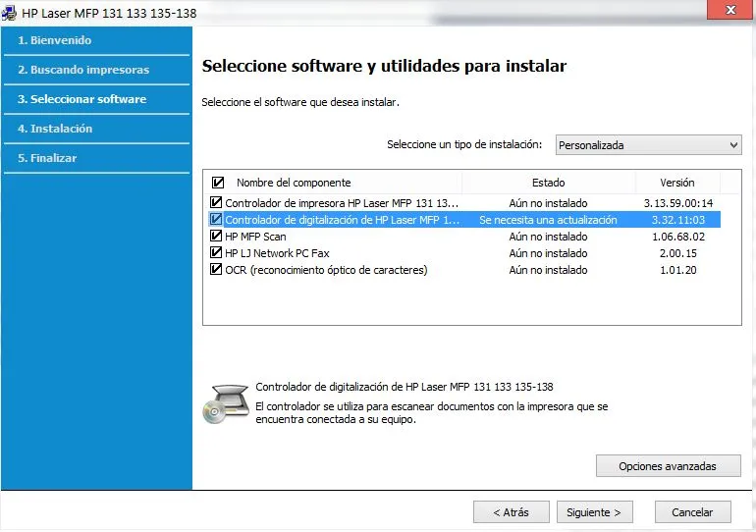Open the installation type dropdown Personalizada
The height and width of the screenshot is (532, 756).
(648, 145)
